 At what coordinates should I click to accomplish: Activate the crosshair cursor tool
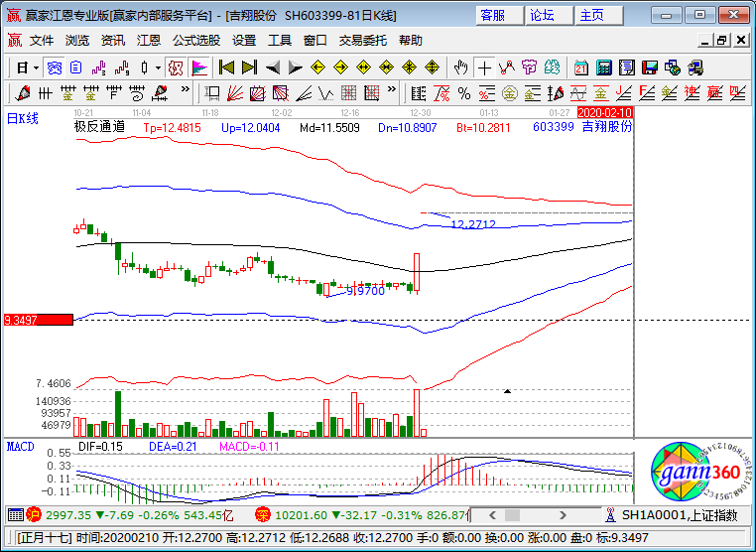coord(483,68)
